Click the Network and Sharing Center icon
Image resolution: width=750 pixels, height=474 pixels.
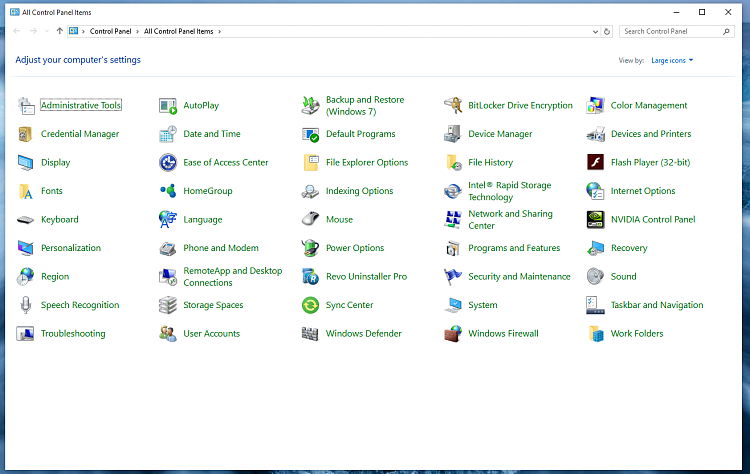click(x=453, y=220)
